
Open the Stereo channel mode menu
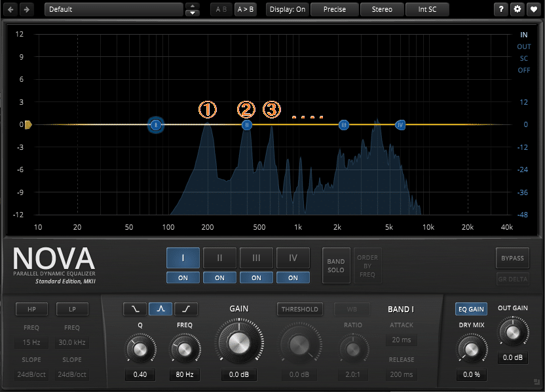(x=382, y=9)
